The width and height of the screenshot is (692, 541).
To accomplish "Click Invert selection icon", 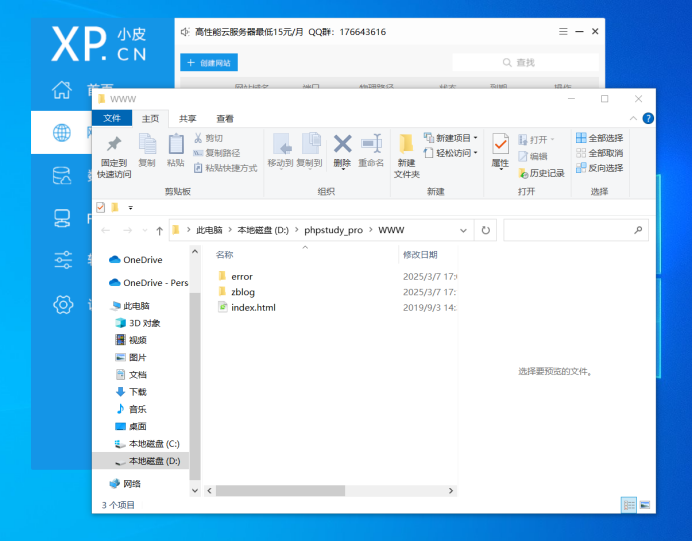I will point(581,168).
